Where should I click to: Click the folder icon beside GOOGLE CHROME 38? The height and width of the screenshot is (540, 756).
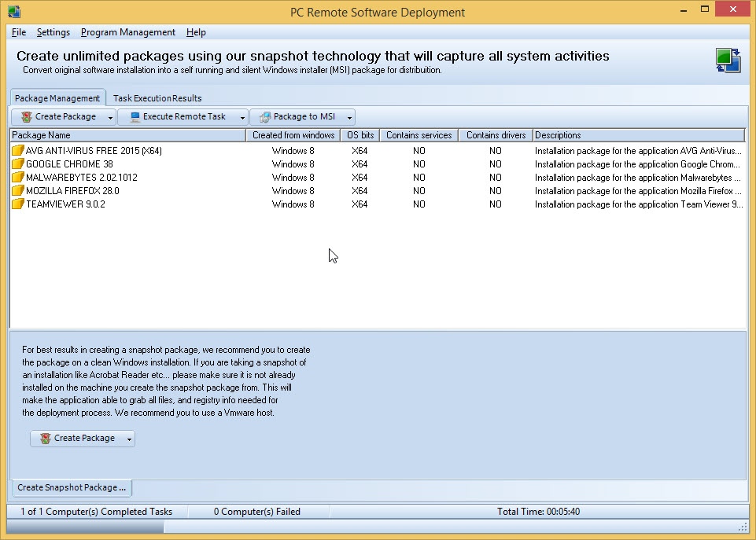[x=19, y=163]
